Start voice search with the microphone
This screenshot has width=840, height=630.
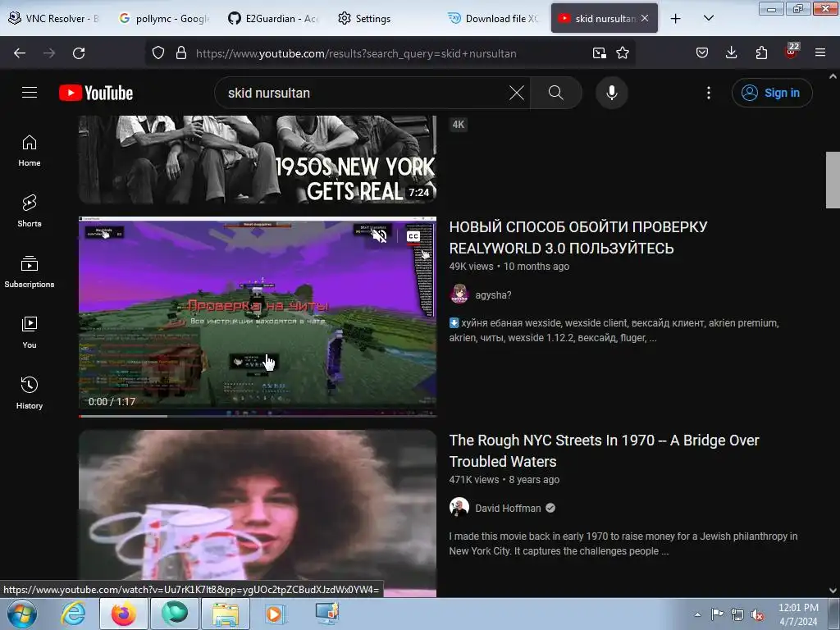tap(612, 93)
